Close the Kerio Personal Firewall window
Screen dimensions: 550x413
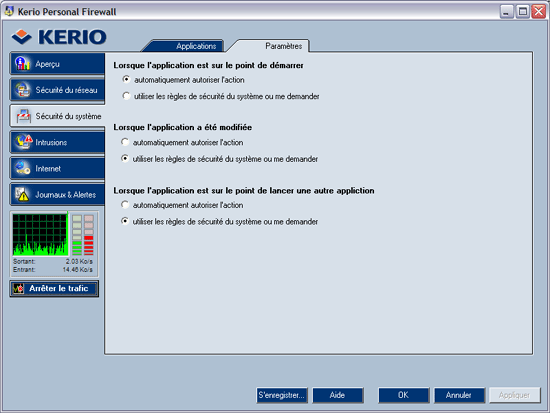point(538,12)
